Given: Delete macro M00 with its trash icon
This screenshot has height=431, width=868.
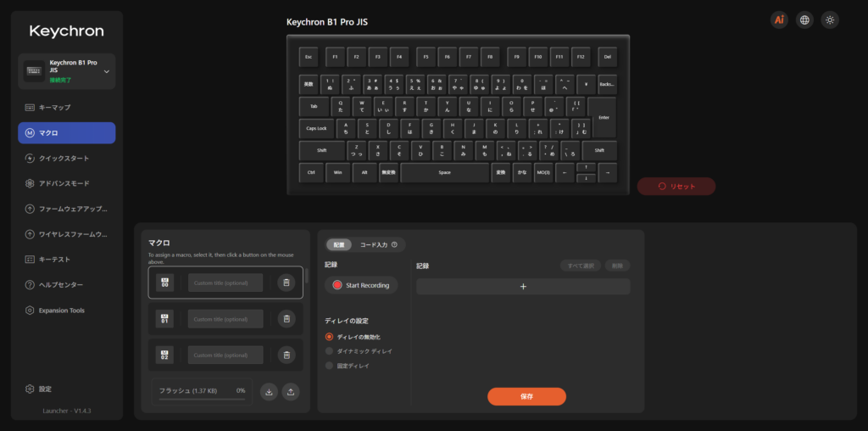Looking at the screenshot, I should 287,283.
